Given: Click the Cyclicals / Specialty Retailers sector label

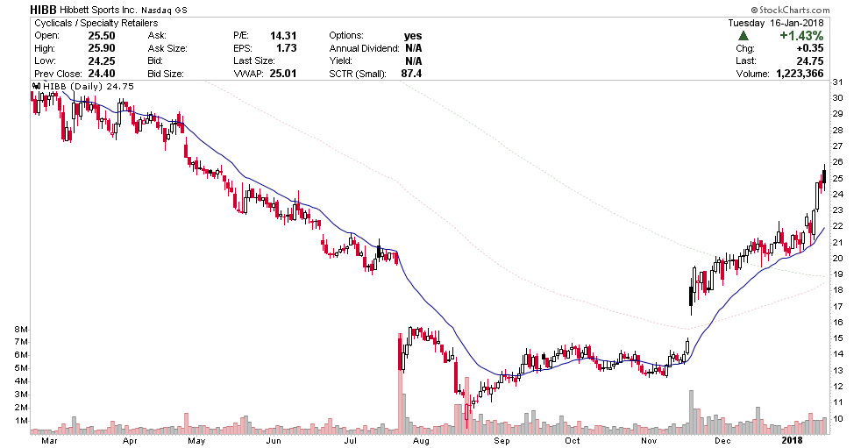Looking at the screenshot, I should coord(96,24).
